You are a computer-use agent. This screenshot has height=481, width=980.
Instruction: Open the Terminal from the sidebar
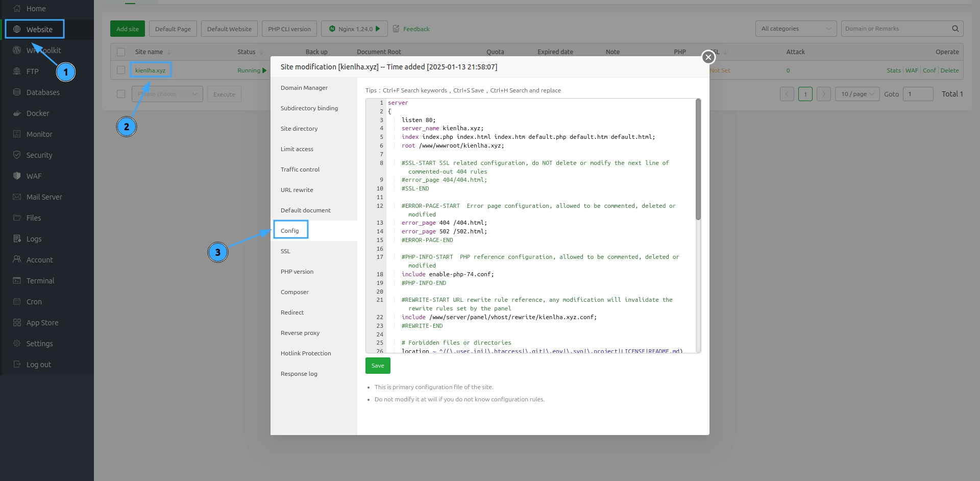pyautogui.click(x=40, y=280)
